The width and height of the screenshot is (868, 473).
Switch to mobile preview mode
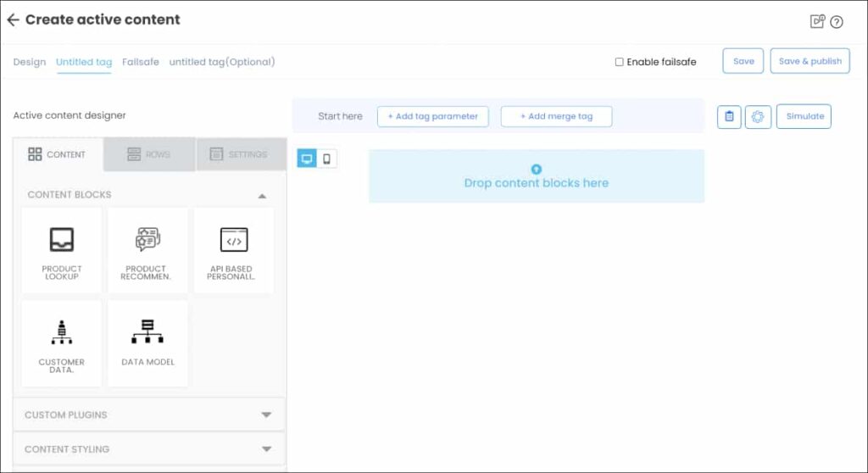[327, 159]
